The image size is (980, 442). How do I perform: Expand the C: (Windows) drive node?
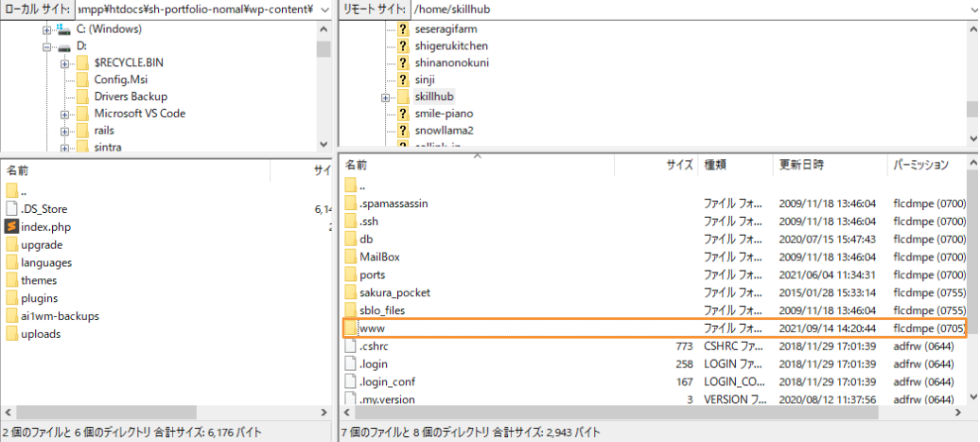pyautogui.click(x=47, y=29)
